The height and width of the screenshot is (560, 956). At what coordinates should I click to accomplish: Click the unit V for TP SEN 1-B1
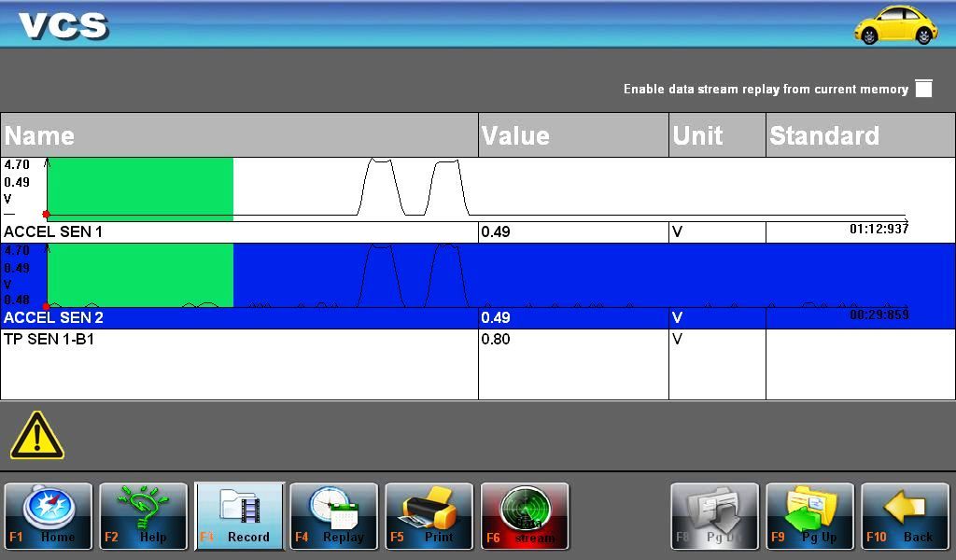point(677,340)
